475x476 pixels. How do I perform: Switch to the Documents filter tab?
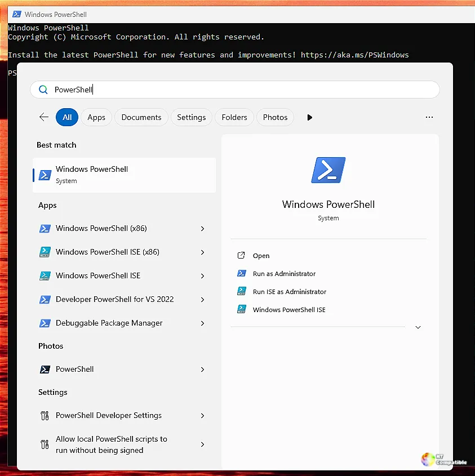(x=141, y=117)
